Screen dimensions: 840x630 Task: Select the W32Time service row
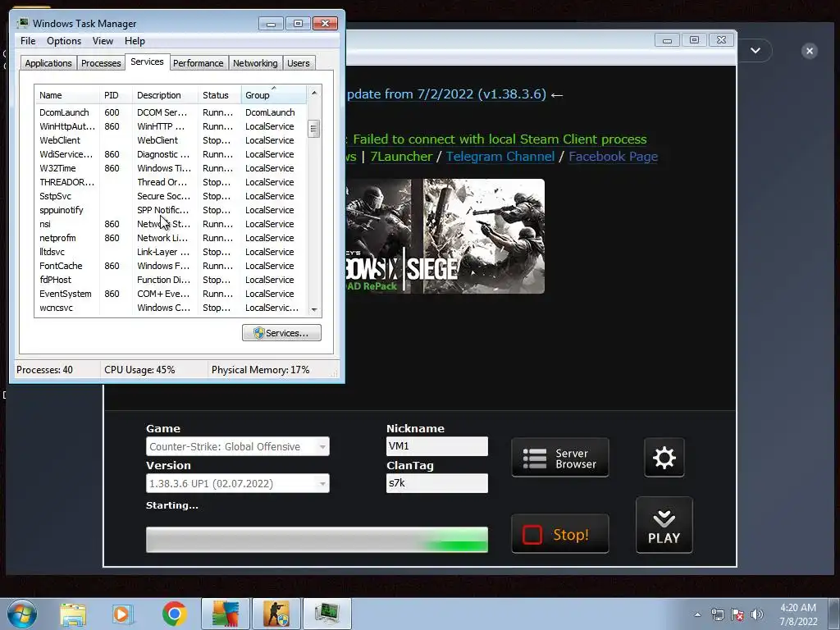171,168
